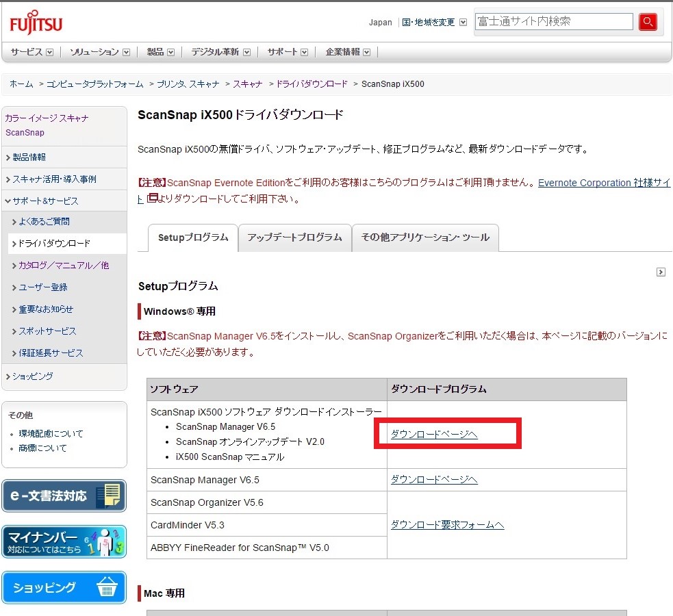Expand the 製品 menu

click(160, 52)
